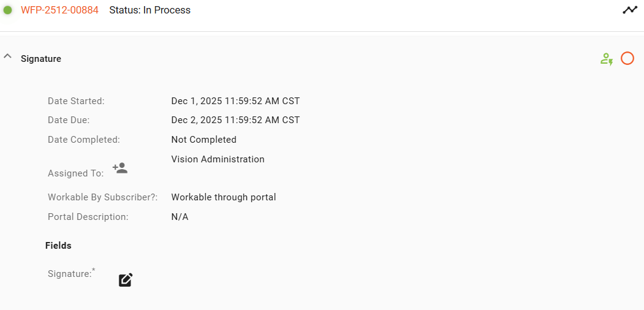Click the 'Status: In Process' text

pos(150,10)
